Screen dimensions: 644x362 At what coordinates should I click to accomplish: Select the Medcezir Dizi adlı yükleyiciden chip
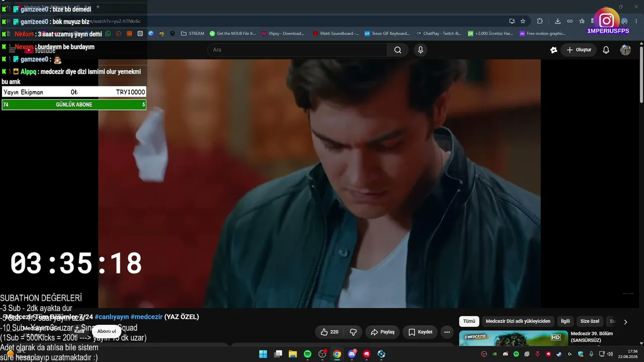point(518,321)
